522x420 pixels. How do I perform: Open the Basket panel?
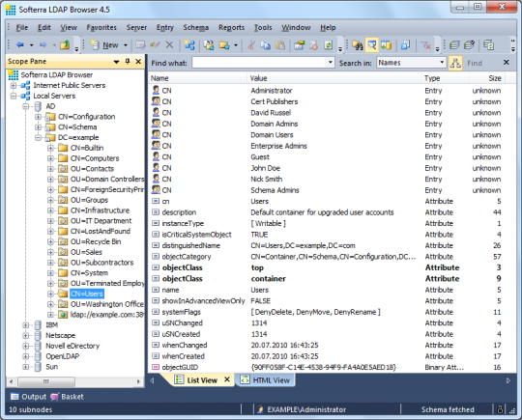pyautogui.click(x=67, y=397)
